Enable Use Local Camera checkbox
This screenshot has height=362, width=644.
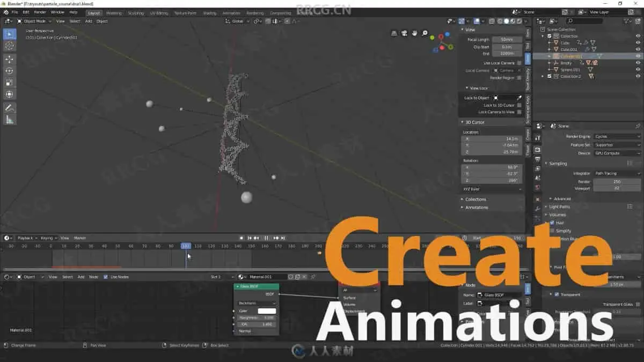point(519,63)
